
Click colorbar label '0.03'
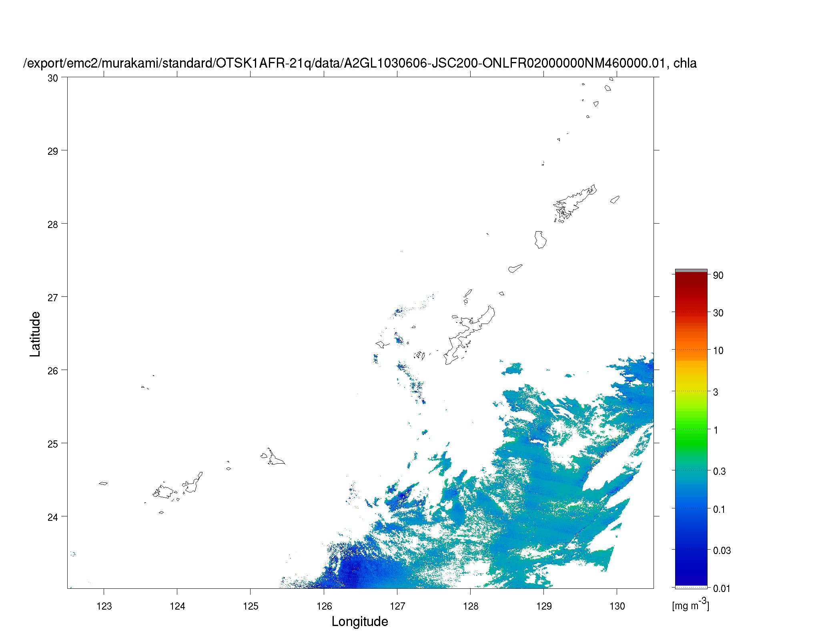tap(722, 550)
